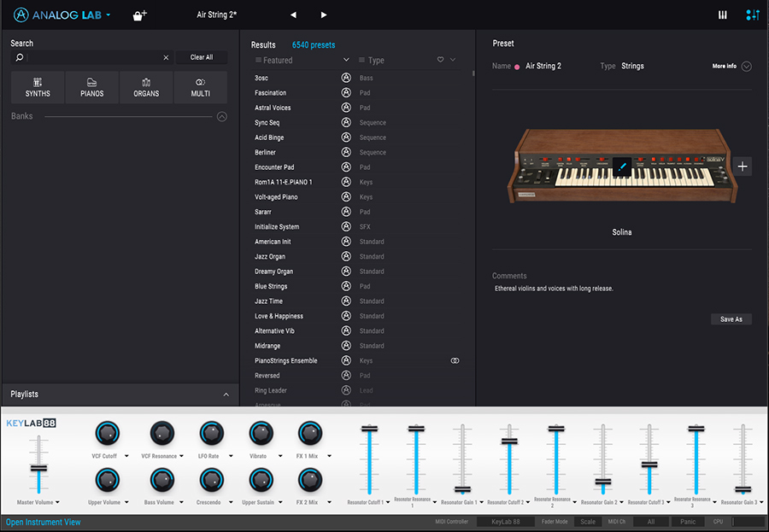The width and height of the screenshot is (769, 532).
Task: Click the Resonator Cutoff 3 fader
Action: point(649,465)
